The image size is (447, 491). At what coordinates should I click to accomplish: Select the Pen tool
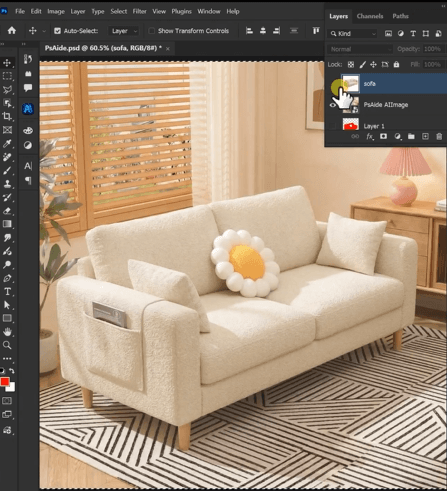(7, 278)
